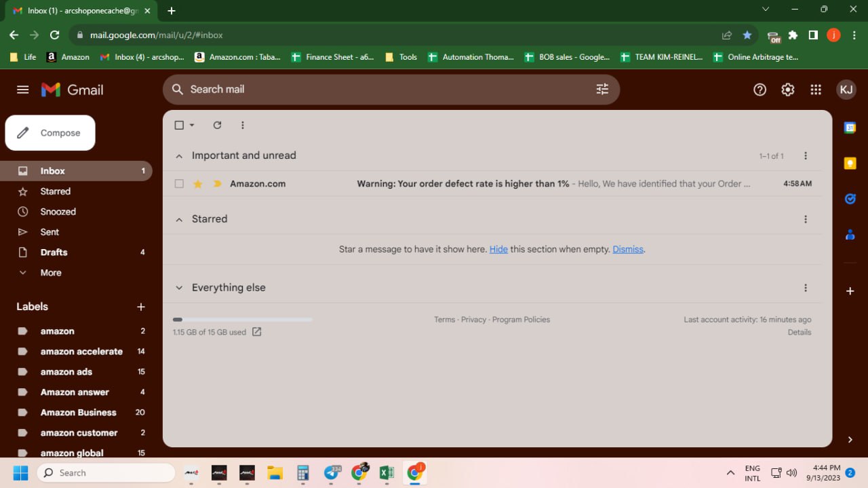Open the Support help icon

[760, 90]
